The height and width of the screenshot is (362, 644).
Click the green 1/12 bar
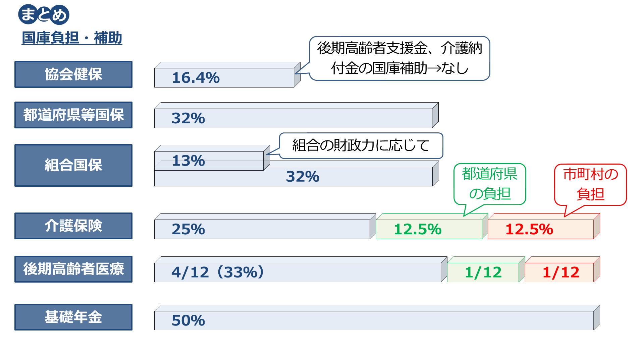[483, 272]
